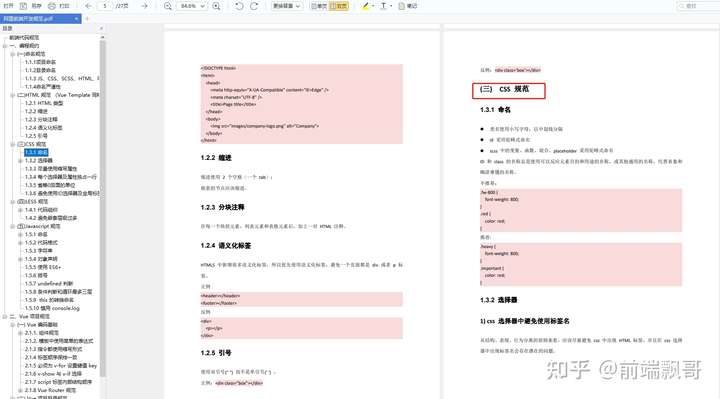Open the background color dropdown in the toolbar
Screen dimensions: 720x399
pos(287,6)
